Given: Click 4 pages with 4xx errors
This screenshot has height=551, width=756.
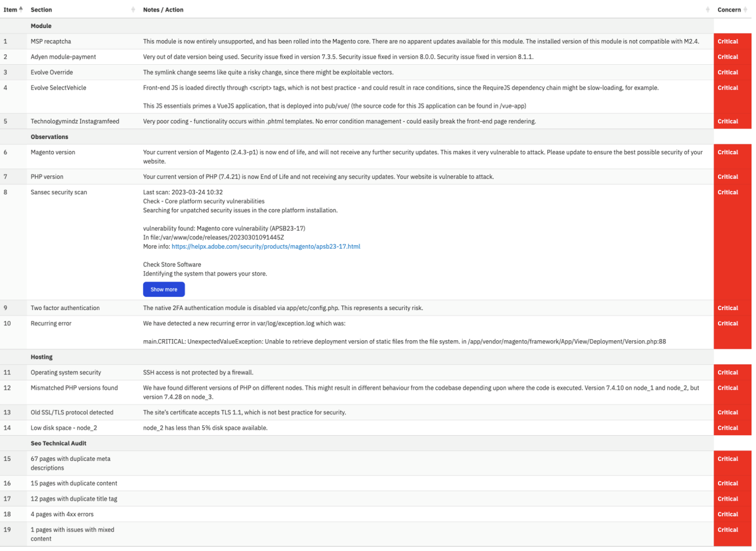Looking at the screenshot, I should [62, 515].
